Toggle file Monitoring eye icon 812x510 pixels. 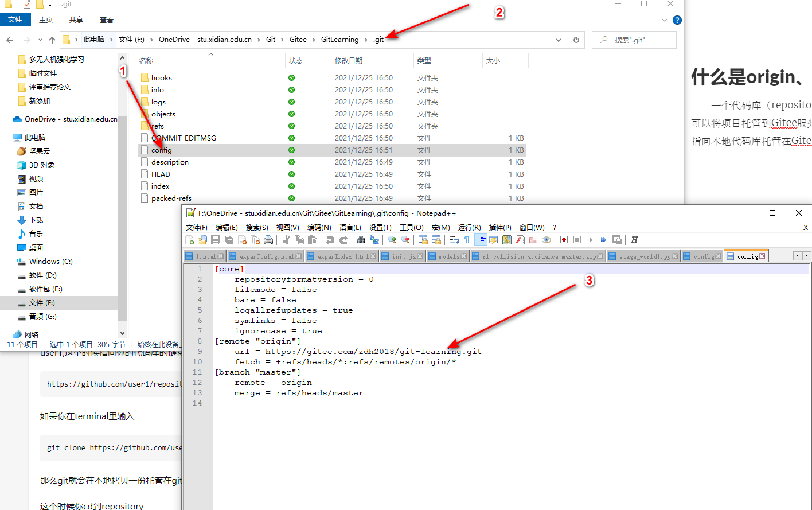point(546,240)
